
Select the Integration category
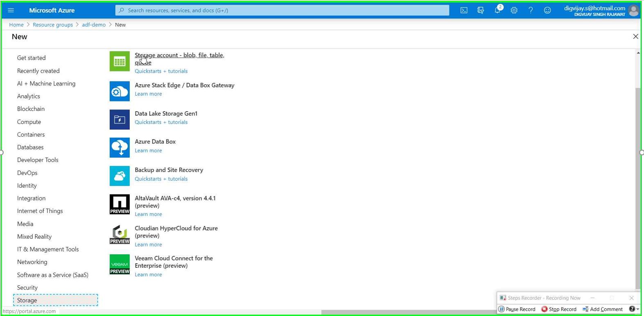pyautogui.click(x=32, y=198)
